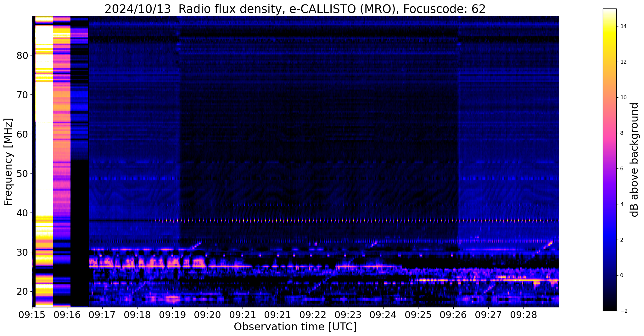Click the 8 tick on the colorbar
The width and height of the screenshot is (644, 336).
click(x=621, y=133)
